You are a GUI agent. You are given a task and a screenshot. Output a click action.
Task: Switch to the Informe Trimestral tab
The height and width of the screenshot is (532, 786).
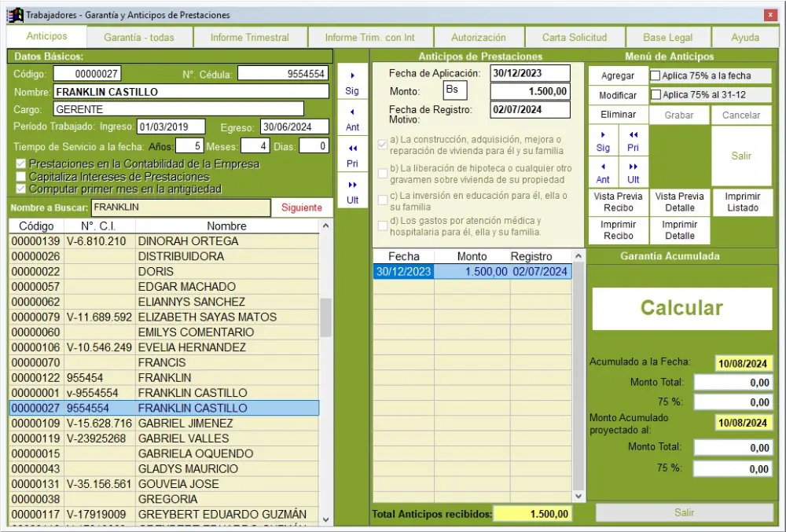pos(249,37)
